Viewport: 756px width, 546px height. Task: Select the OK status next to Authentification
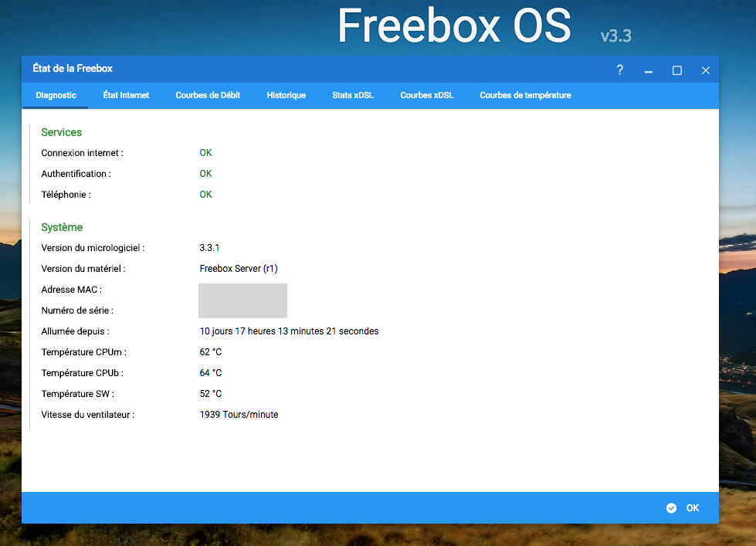tap(206, 174)
